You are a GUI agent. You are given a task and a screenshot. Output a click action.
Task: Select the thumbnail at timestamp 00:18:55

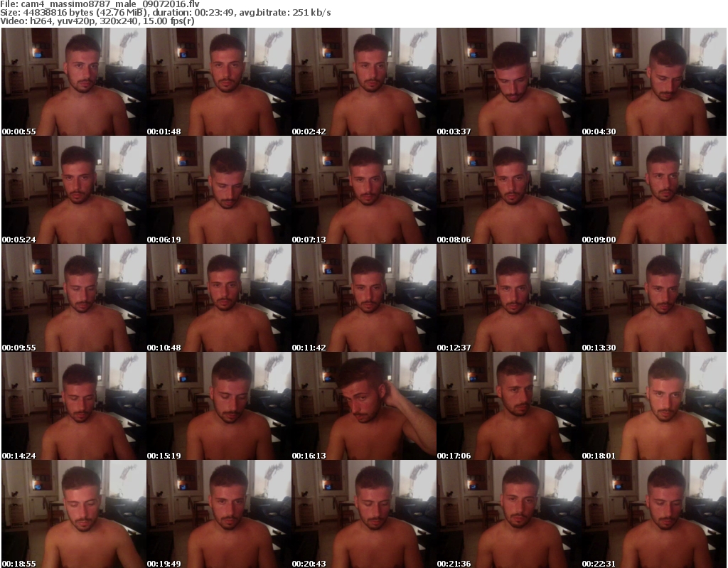click(x=73, y=514)
